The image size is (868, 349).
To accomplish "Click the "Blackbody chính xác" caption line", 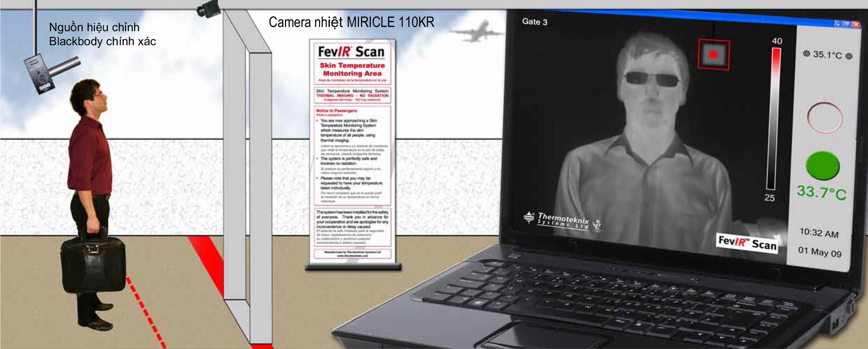I will 103,41.
